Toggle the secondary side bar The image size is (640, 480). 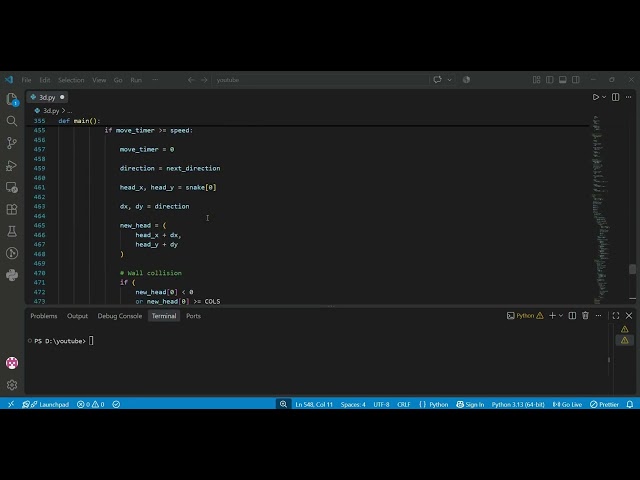click(576, 80)
